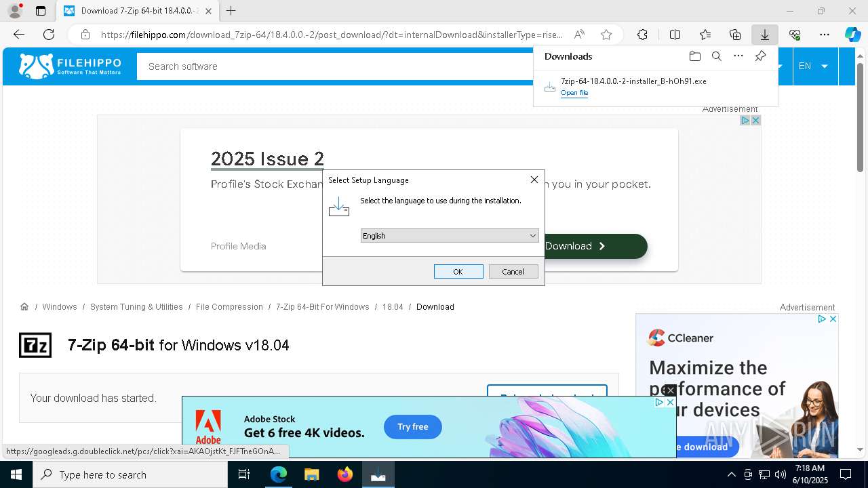Refresh the current page

pos(49,35)
